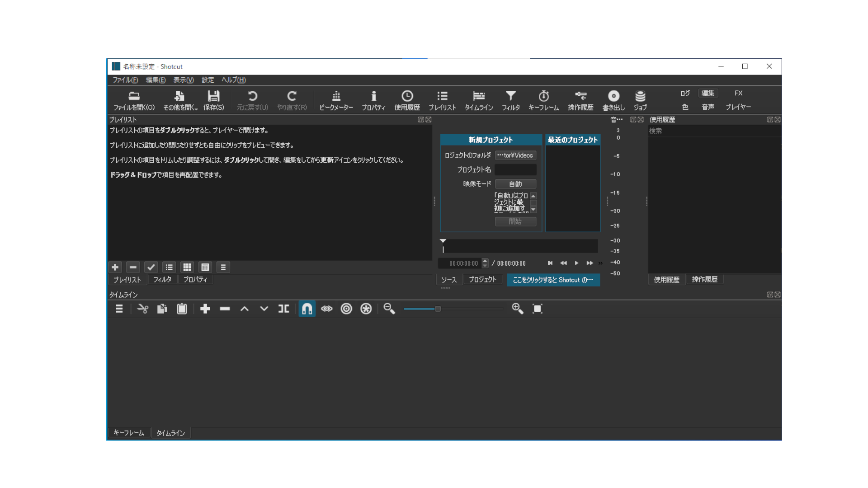Show the ピークメーター panel
This screenshot has width=868, height=488.
[336, 100]
